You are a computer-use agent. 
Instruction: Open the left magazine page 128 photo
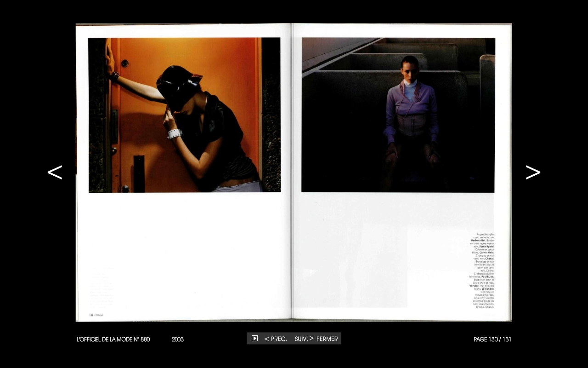point(185,115)
